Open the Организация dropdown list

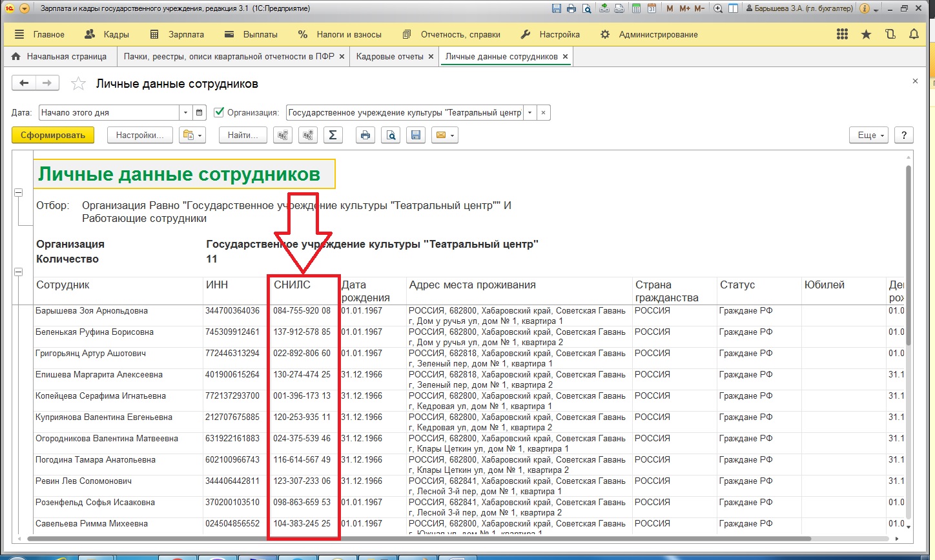click(530, 112)
